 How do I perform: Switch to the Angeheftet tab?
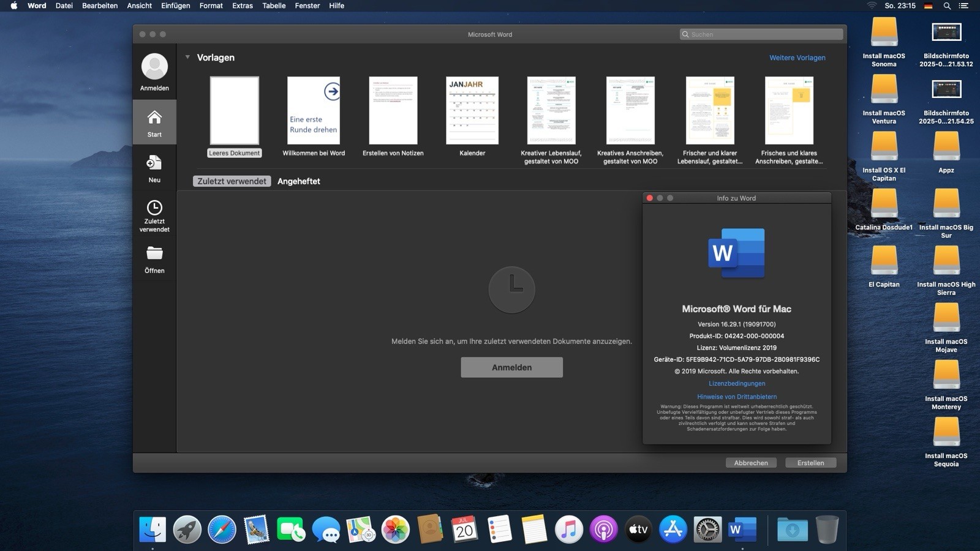coord(299,181)
